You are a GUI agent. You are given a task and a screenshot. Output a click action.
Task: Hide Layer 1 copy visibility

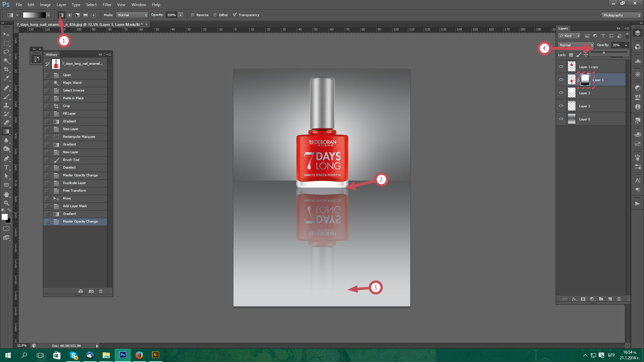(x=561, y=67)
